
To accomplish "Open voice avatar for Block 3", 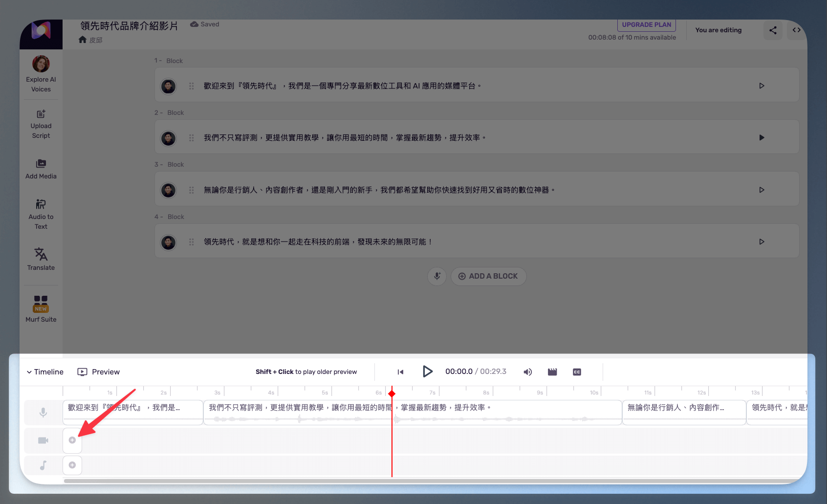I will [x=169, y=190].
